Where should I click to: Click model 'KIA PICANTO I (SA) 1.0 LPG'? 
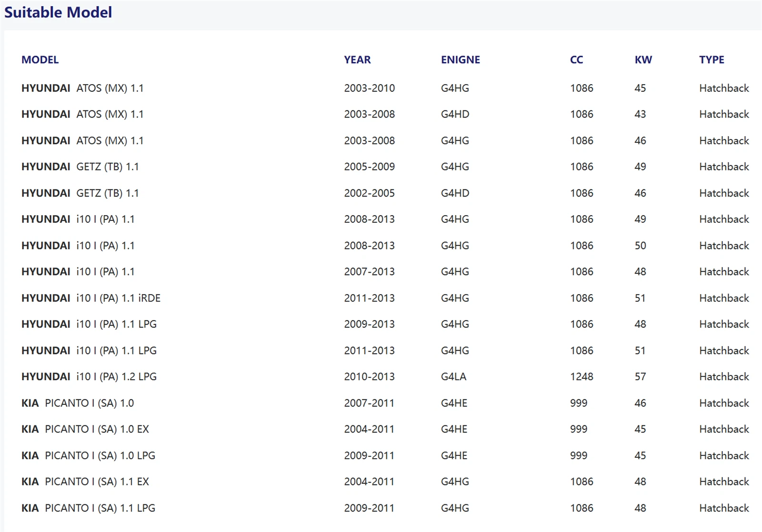pos(88,455)
